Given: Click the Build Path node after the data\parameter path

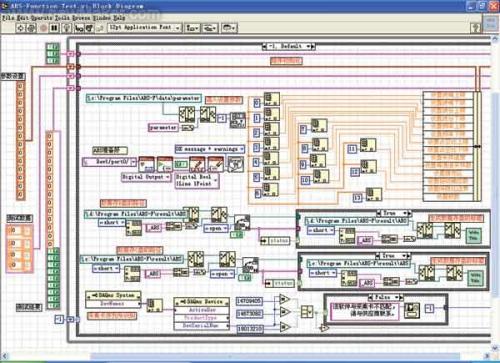Looking at the screenshot, I should pos(187,115).
